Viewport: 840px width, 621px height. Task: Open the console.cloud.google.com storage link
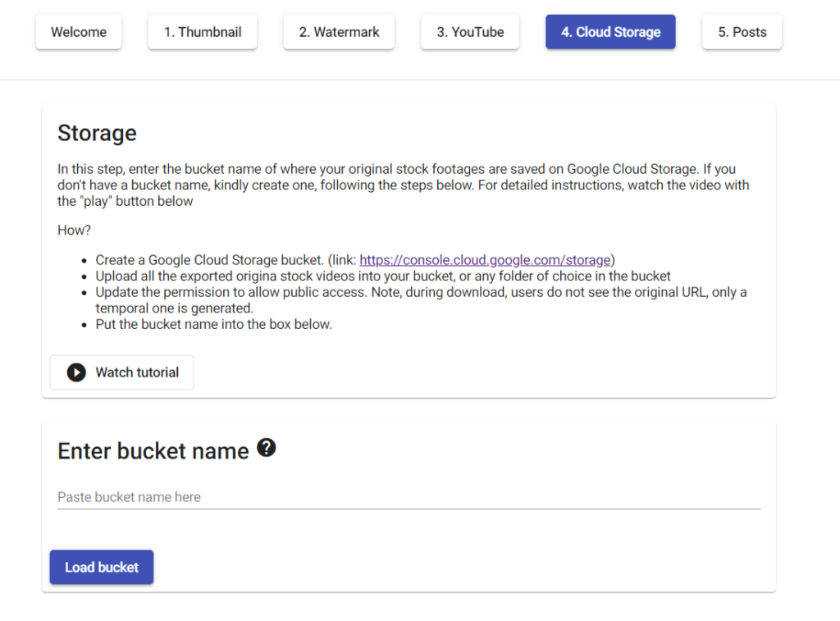pyautogui.click(x=485, y=260)
